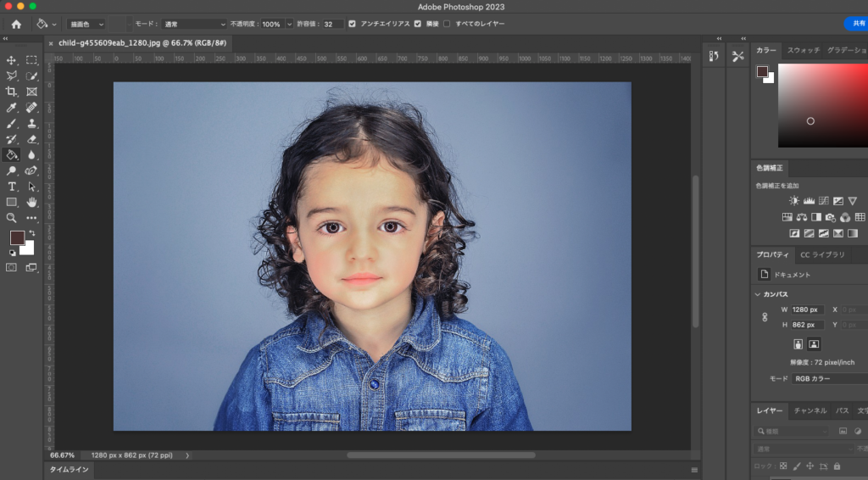Swap foreground and background colors

click(x=31, y=233)
